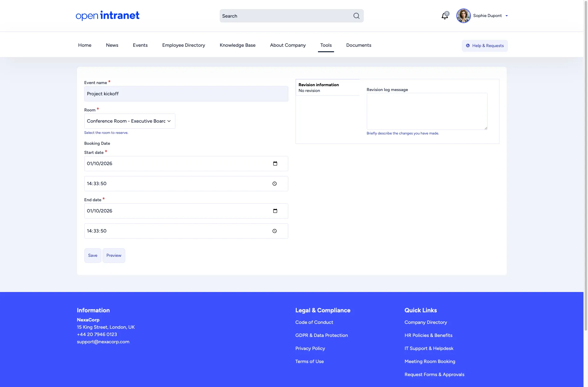Click the open intranet logo
The image size is (588, 387).
point(107,15)
